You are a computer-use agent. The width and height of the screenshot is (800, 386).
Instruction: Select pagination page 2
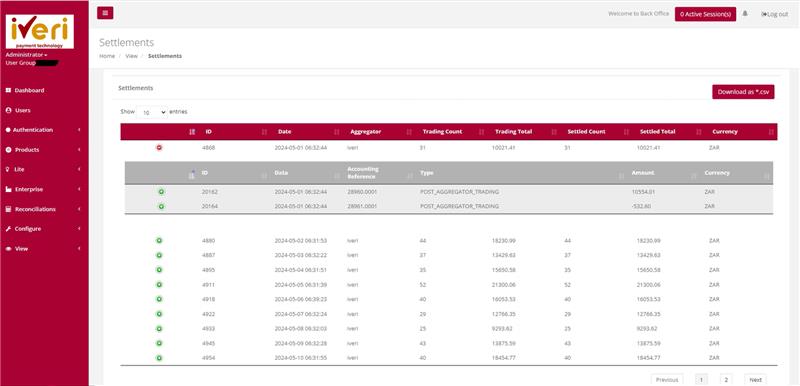pos(726,380)
